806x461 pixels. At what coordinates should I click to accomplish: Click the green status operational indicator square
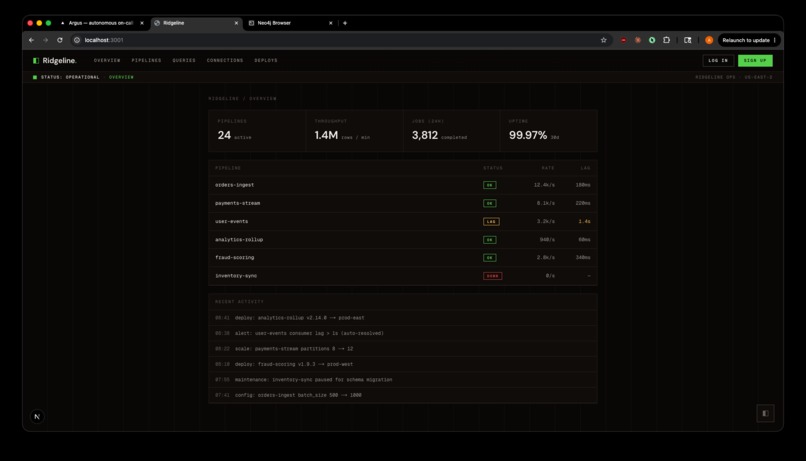35,77
